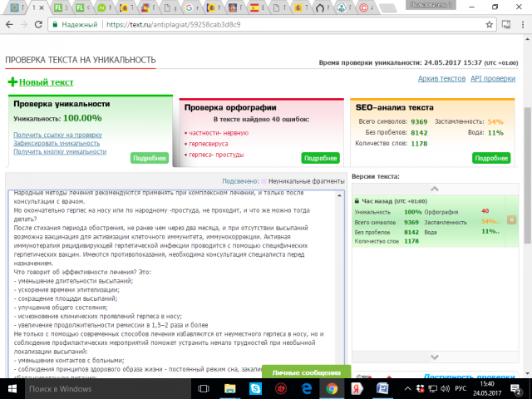The width and height of the screenshot is (532, 399).
Task: Open File Explorer from the taskbar
Action: click(x=229, y=389)
